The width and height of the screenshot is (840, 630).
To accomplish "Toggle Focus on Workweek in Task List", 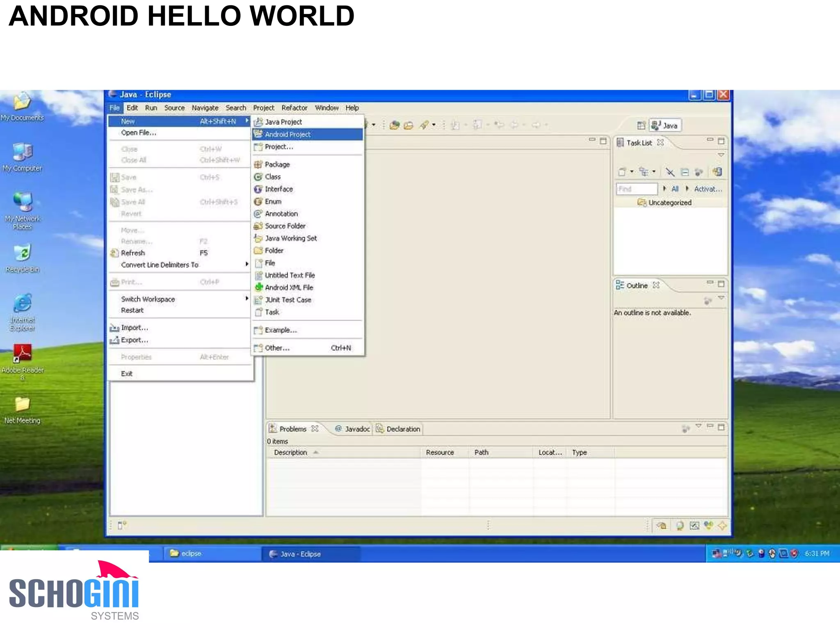I will pyautogui.click(x=699, y=172).
